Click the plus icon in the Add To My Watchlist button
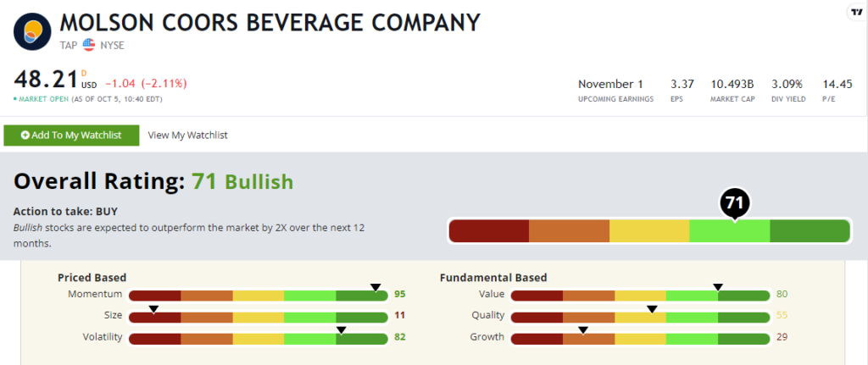This screenshot has width=868, height=365. point(25,135)
